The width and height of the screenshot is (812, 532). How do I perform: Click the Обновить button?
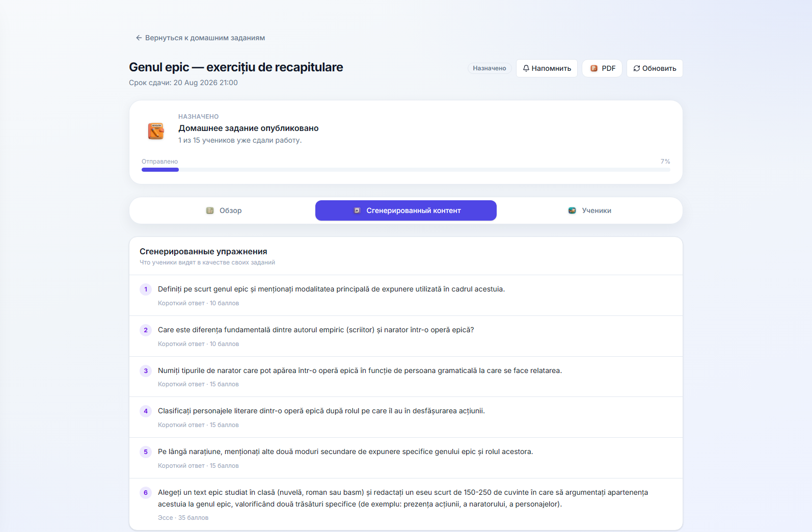point(655,68)
